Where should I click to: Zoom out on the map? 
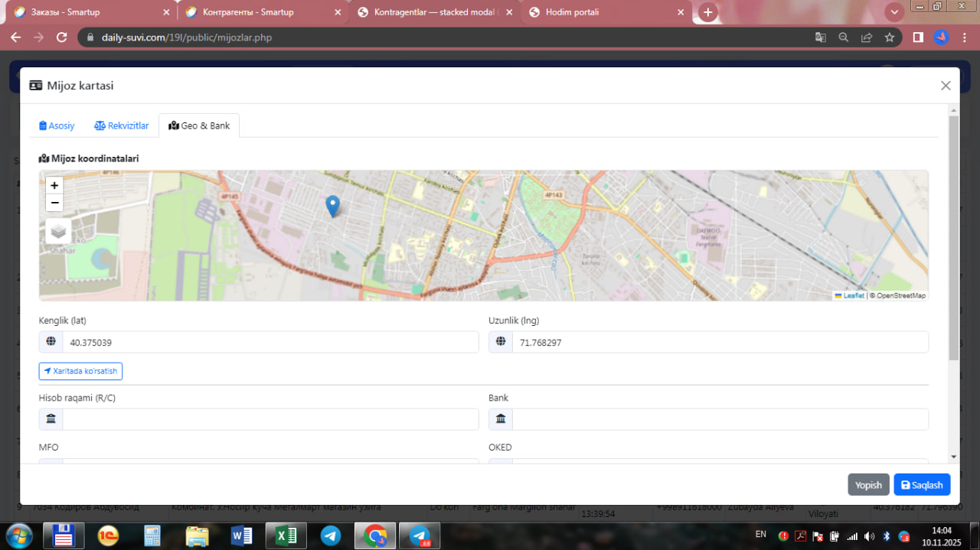coord(54,203)
